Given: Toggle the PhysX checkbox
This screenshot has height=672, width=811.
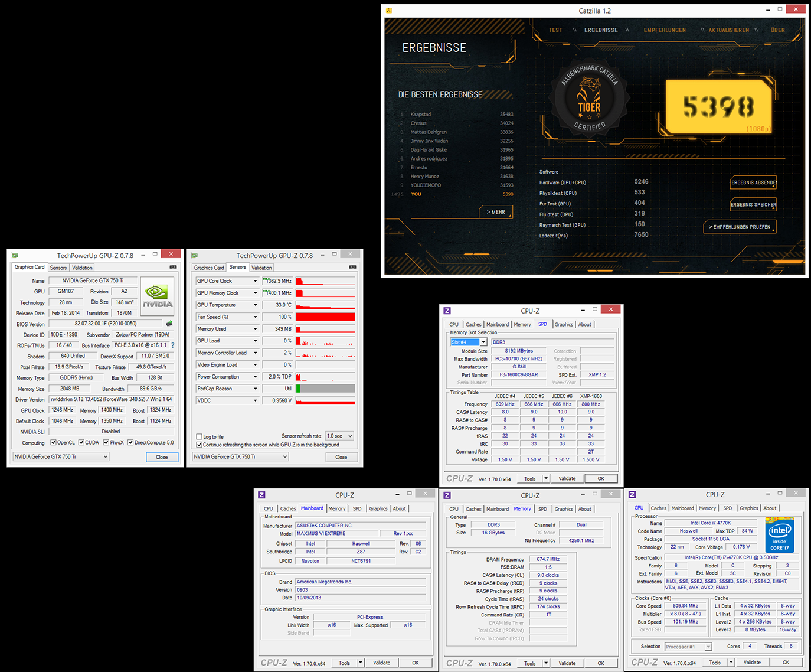Looking at the screenshot, I should point(106,442).
